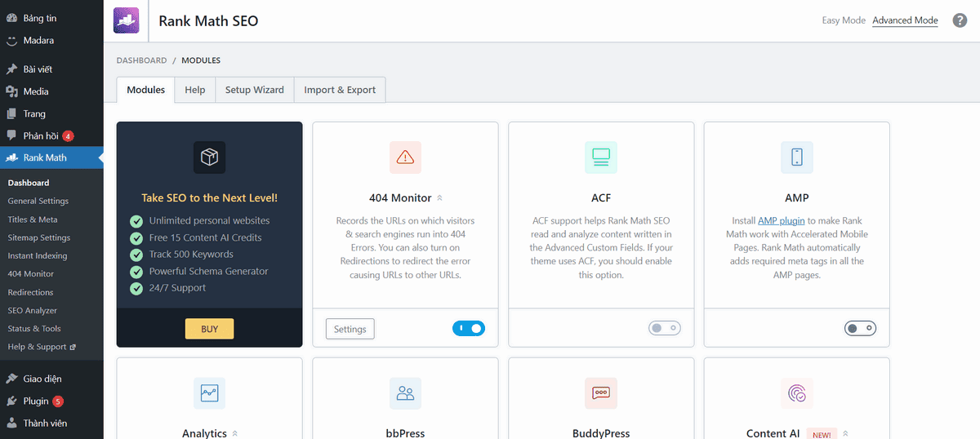Click the Madara smiley icon in sidebar
Image resolution: width=980 pixels, height=439 pixels.
(x=12, y=40)
